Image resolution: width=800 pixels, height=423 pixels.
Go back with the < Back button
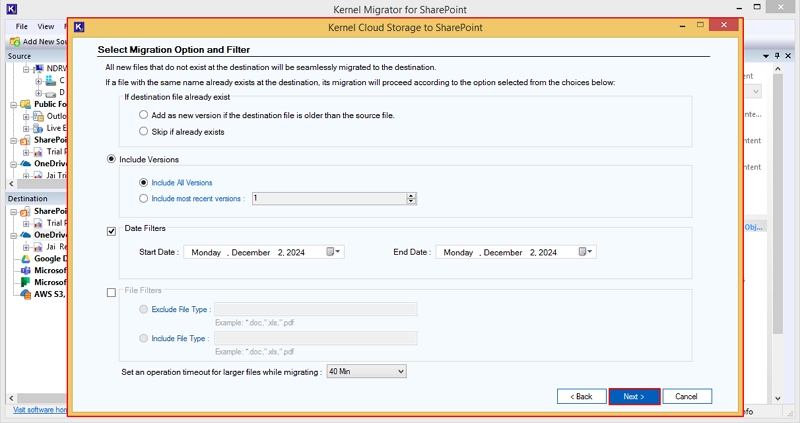coord(582,396)
